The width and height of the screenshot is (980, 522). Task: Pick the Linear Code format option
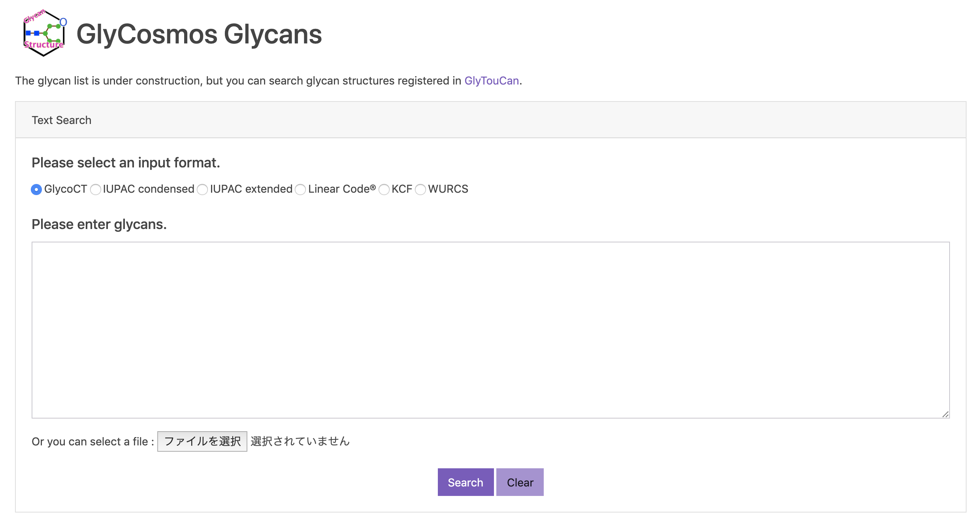(x=300, y=190)
